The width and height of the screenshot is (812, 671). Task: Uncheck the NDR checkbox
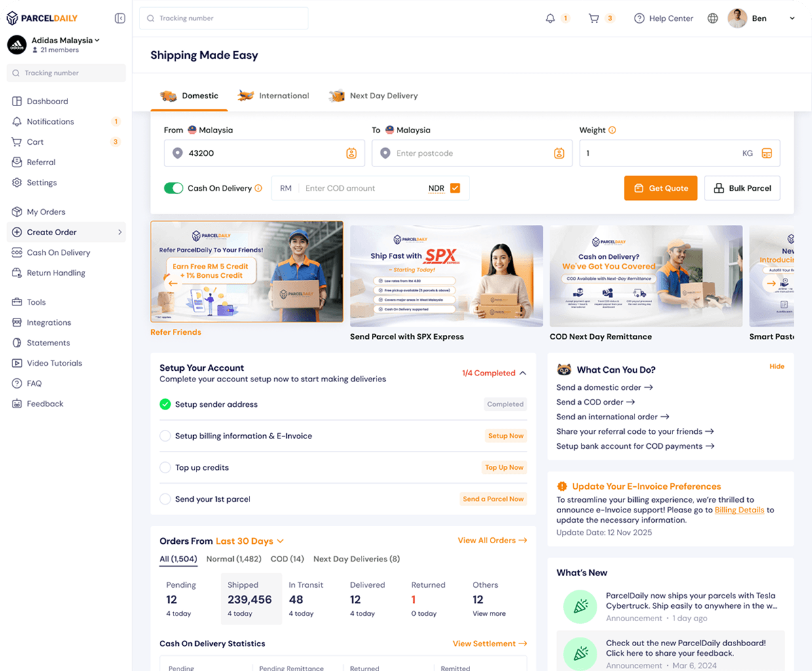pyautogui.click(x=455, y=188)
